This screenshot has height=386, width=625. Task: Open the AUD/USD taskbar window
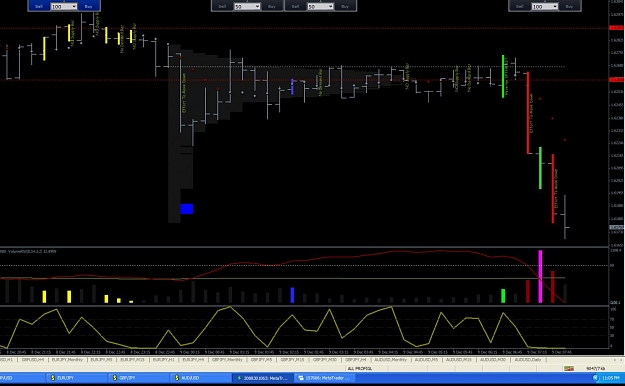[x=200, y=378]
